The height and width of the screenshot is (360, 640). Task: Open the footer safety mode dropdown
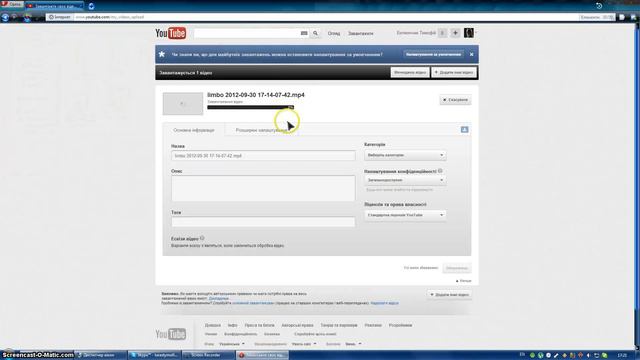click(x=353, y=344)
